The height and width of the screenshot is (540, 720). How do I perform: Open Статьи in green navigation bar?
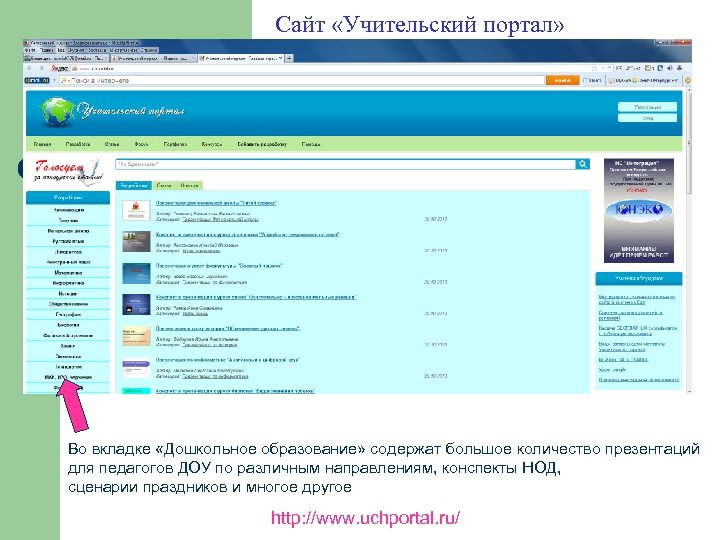coord(112,144)
